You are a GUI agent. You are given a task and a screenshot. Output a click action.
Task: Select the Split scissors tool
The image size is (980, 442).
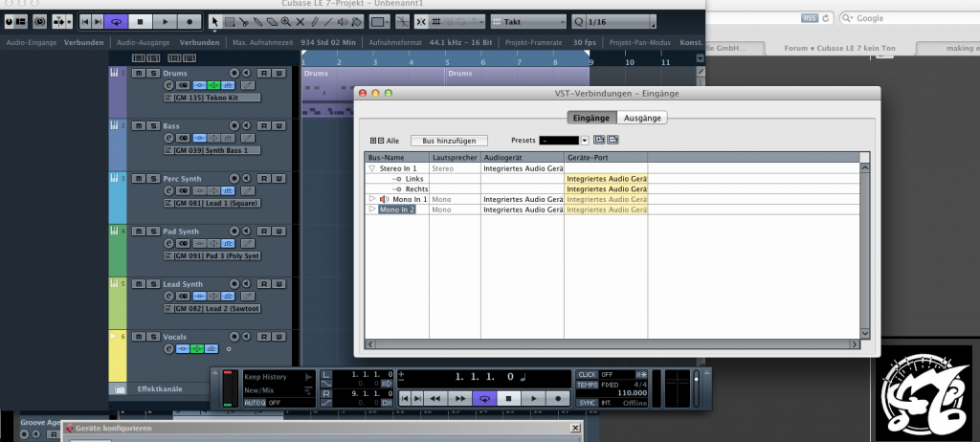point(244,22)
